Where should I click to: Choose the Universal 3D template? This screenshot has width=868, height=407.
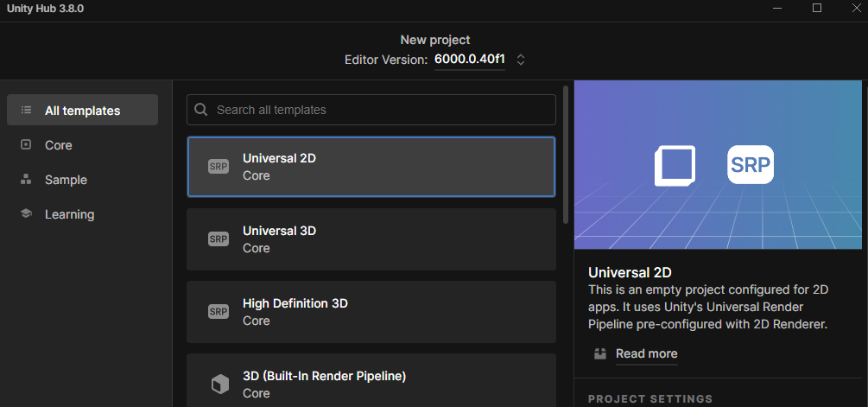click(x=371, y=239)
